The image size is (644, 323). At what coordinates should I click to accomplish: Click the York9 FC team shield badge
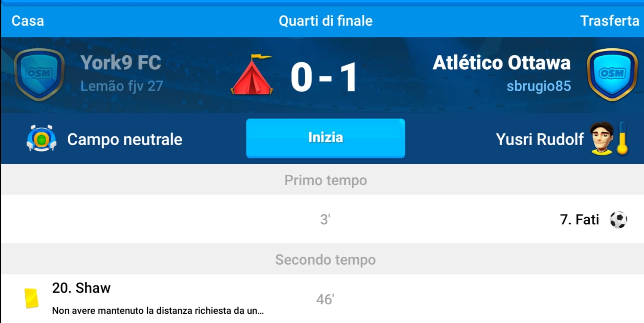tap(39, 74)
